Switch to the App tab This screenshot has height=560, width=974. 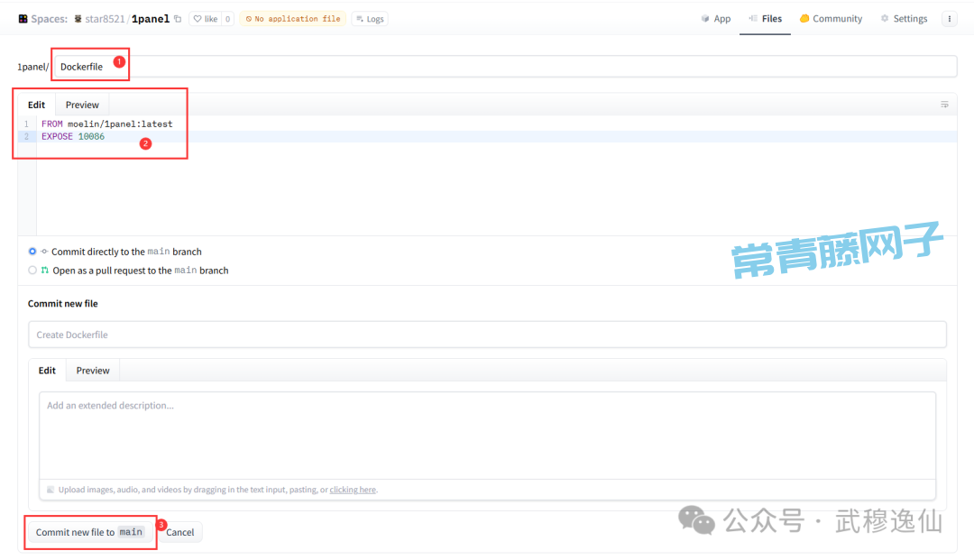click(716, 19)
